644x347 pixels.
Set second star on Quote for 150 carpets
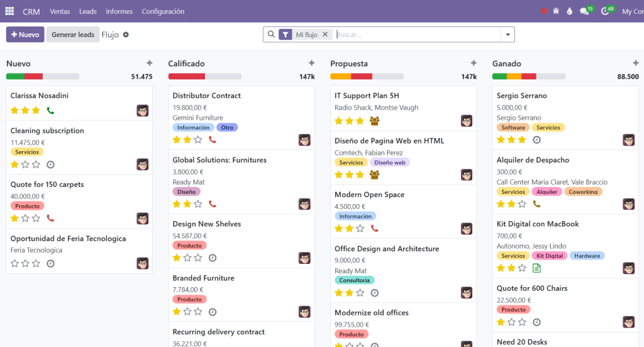(x=25, y=219)
